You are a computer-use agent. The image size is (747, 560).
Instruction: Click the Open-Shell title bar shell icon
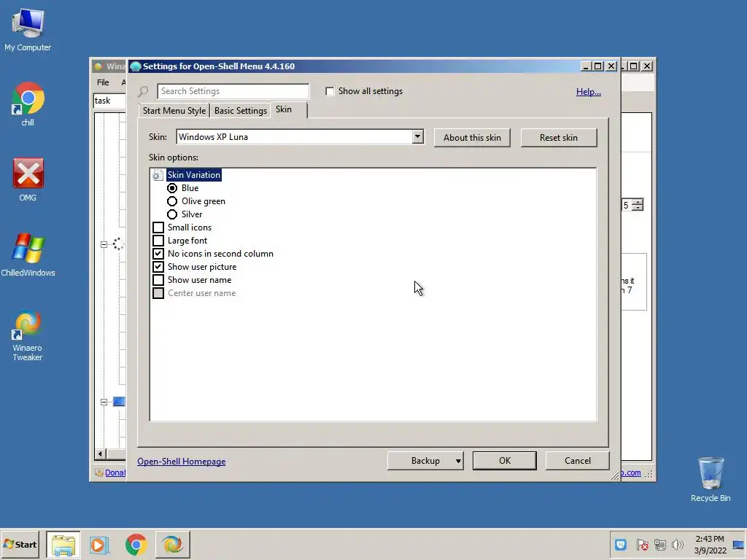coord(135,66)
